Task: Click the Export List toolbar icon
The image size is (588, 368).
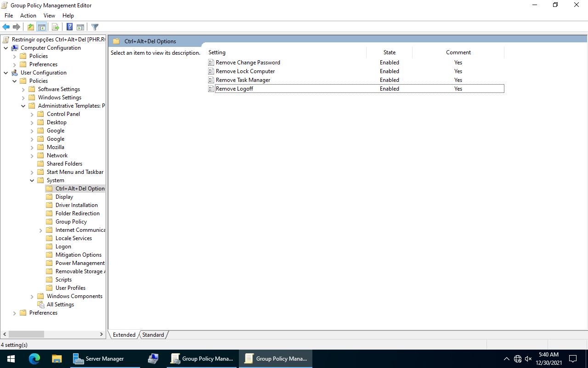Action: [x=55, y=27]
